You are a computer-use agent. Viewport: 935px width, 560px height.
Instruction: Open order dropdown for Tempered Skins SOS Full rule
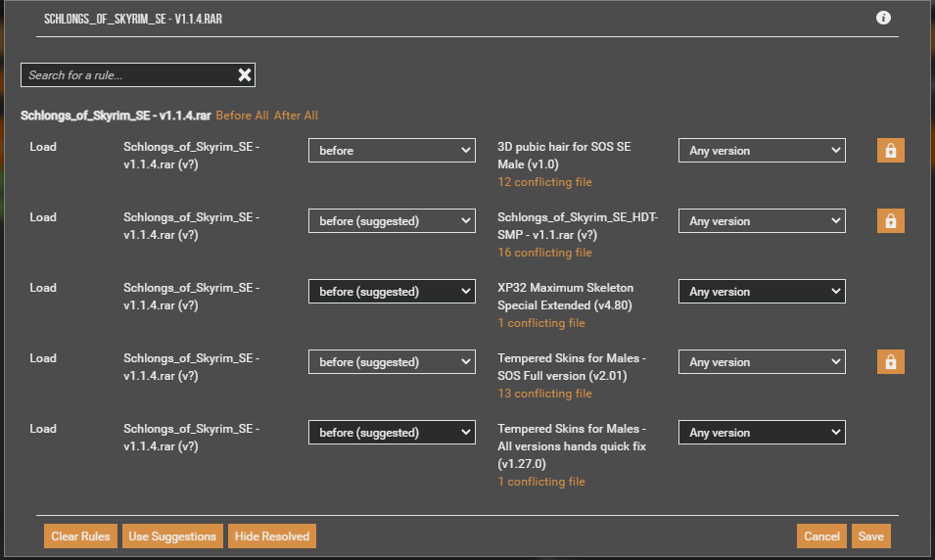click(x=392, y=362)
